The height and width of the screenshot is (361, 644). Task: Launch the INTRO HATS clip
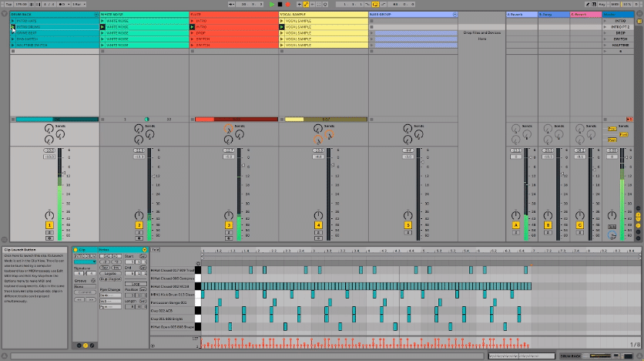[x=13, y=21]
